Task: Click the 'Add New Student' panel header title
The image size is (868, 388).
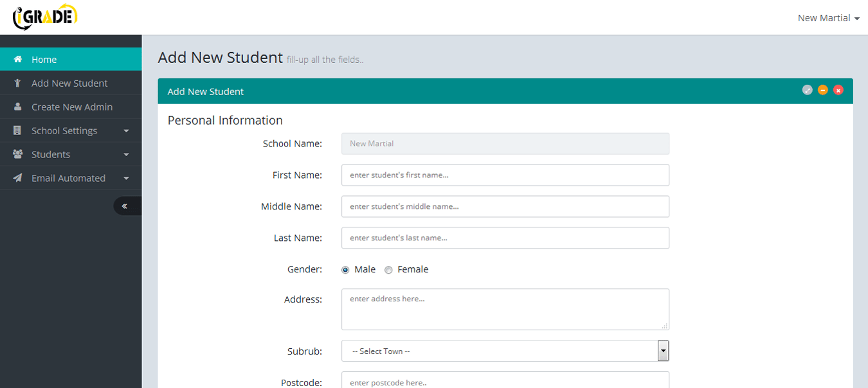Action: point(206,91)
